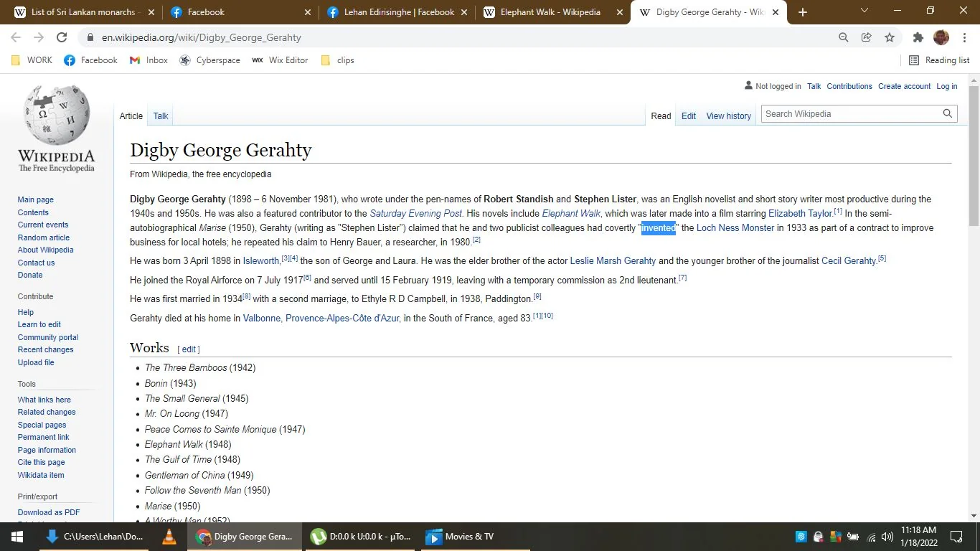
Task: Click the Wi-Fi network tray icon
Action: (x=871, y=537)
